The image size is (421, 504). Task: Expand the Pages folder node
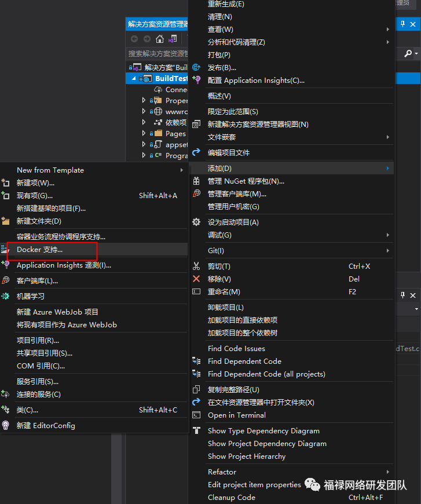point(144,133)
